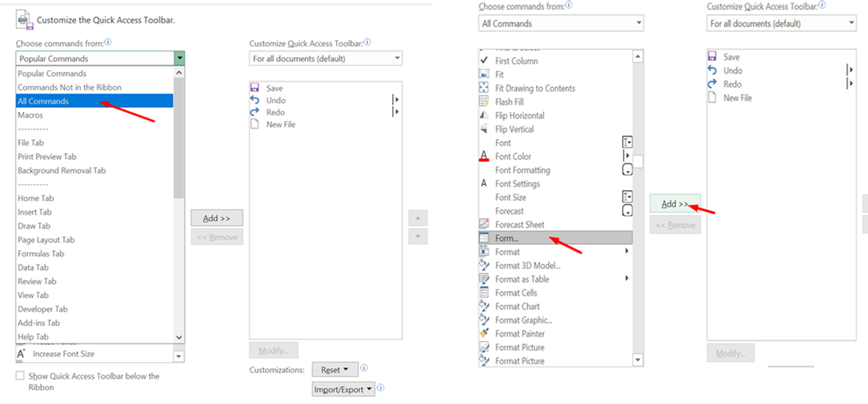The height and width of the screenshot is (404, 868).
Task: Select the Format Painter brush icon
Action: (x=484, y=334)
